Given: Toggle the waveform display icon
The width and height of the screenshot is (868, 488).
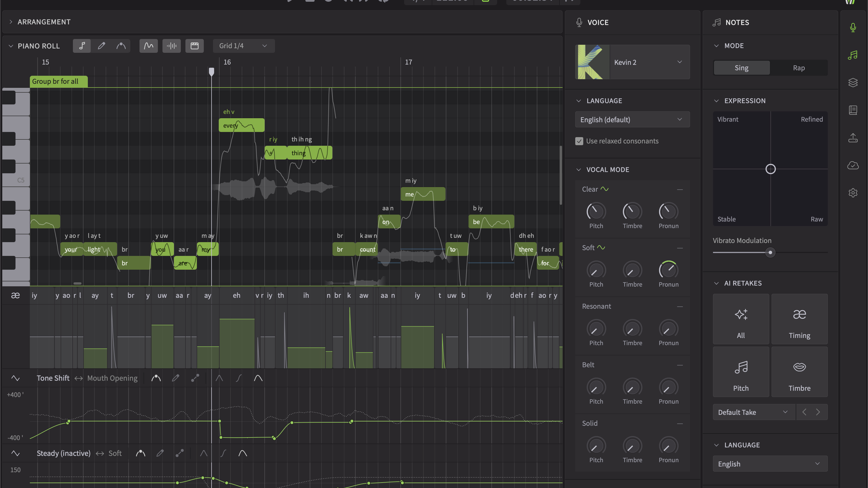Looking at the screenshot, I should coord(172,46).
